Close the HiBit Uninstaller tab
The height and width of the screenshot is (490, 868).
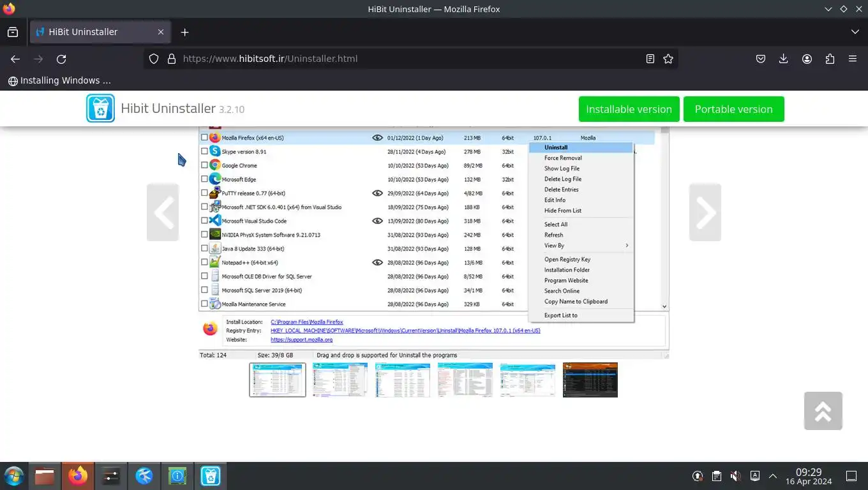click(161, 32)
